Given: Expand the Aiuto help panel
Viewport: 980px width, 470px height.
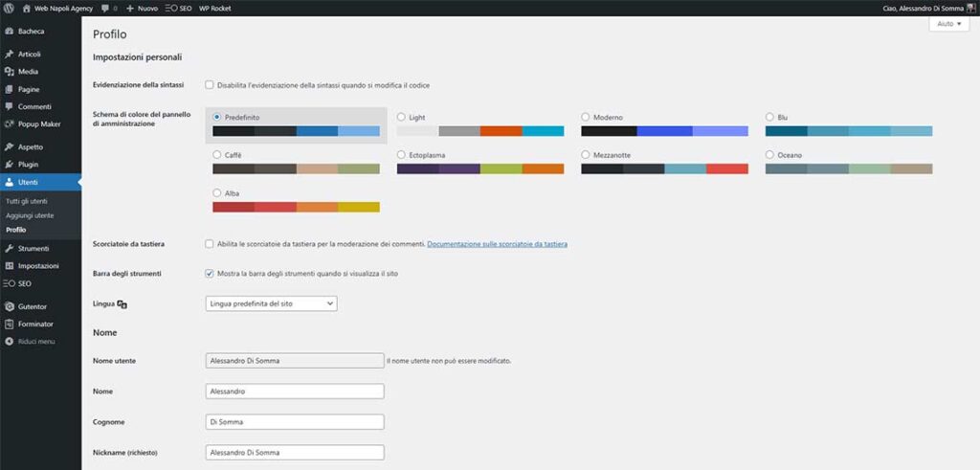Looking at the screenshot, I should click(x=948, y=24).
